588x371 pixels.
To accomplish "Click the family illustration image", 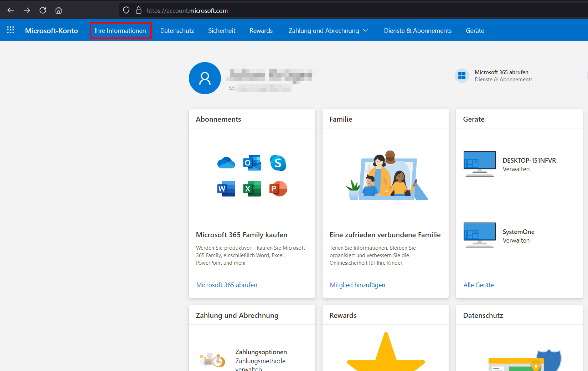I will (387, 175).
